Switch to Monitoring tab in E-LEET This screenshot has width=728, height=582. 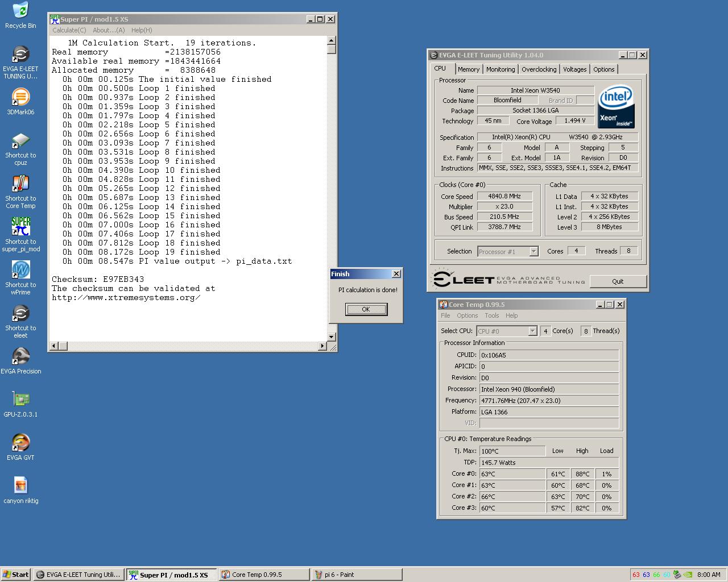500,69
